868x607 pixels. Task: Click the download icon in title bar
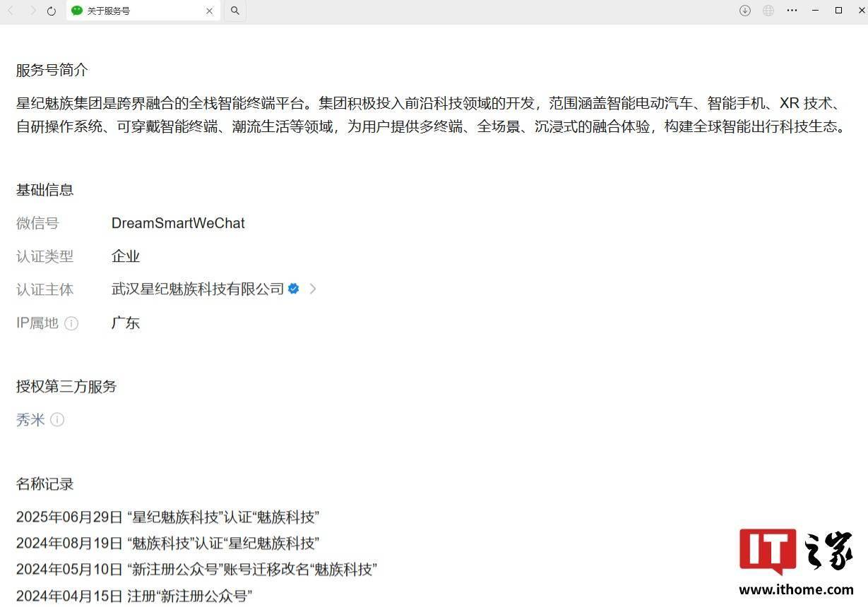745,11
